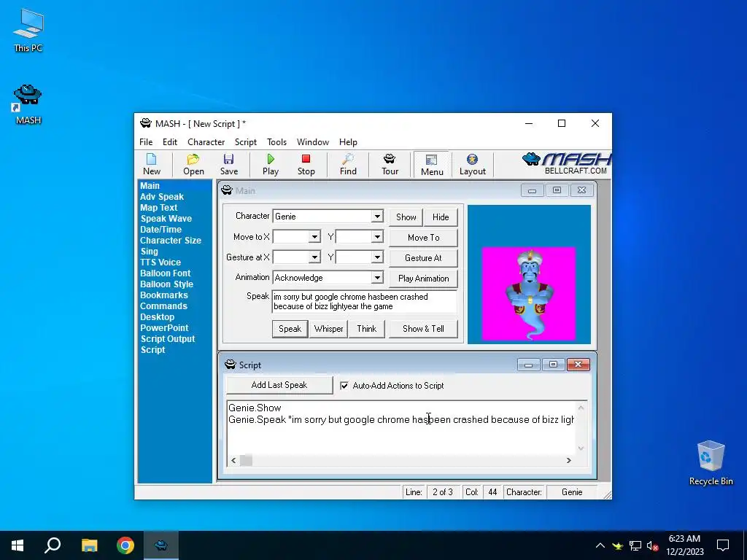Viewport: 747px width, 560px height.
Task: Click the Main window's hat icon
Action: 227,190
